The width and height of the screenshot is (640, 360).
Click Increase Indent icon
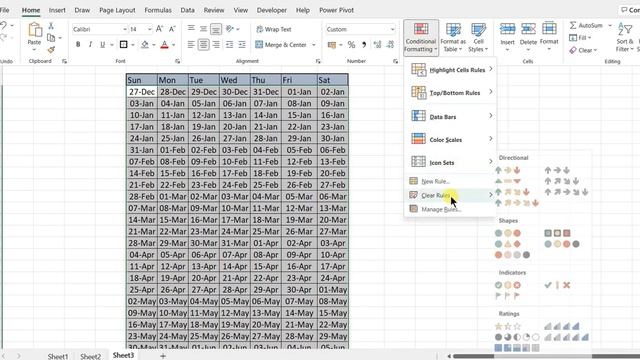[242, 44]
